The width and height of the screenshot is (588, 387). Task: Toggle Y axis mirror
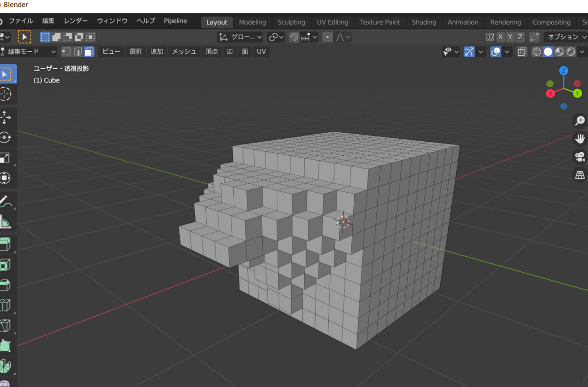pyautogui.click(x=510, y=37)
